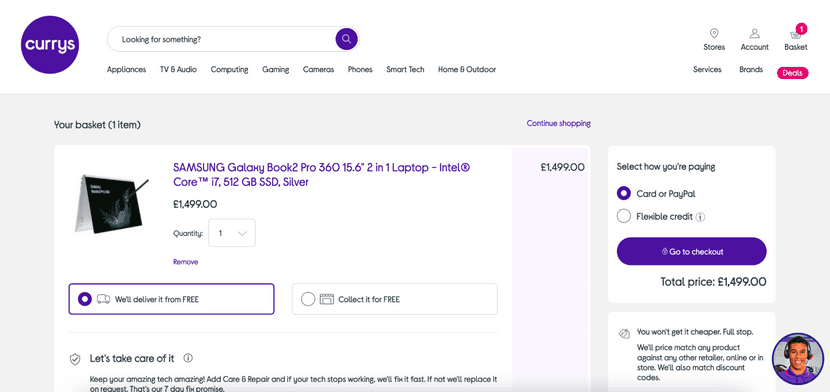Click the Go to checkout button

click(x=691, y=251)
